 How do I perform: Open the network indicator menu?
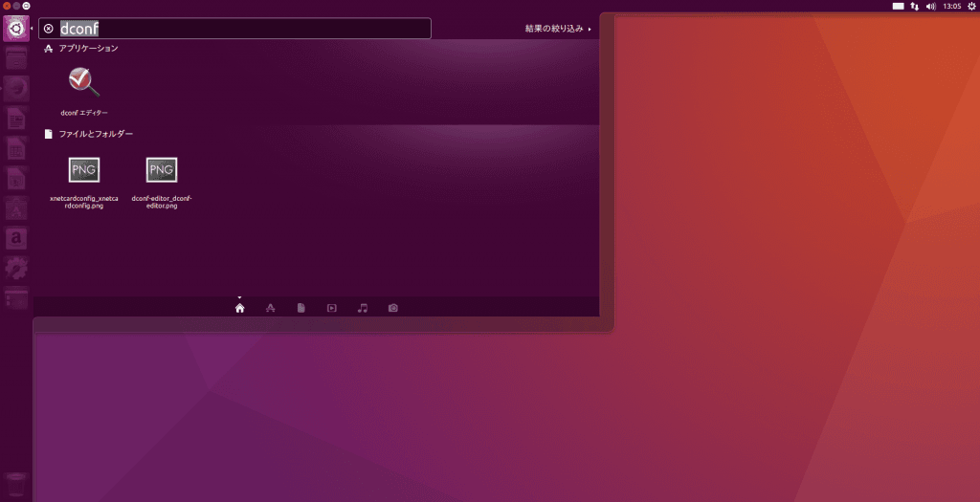[x=915, y=6]
